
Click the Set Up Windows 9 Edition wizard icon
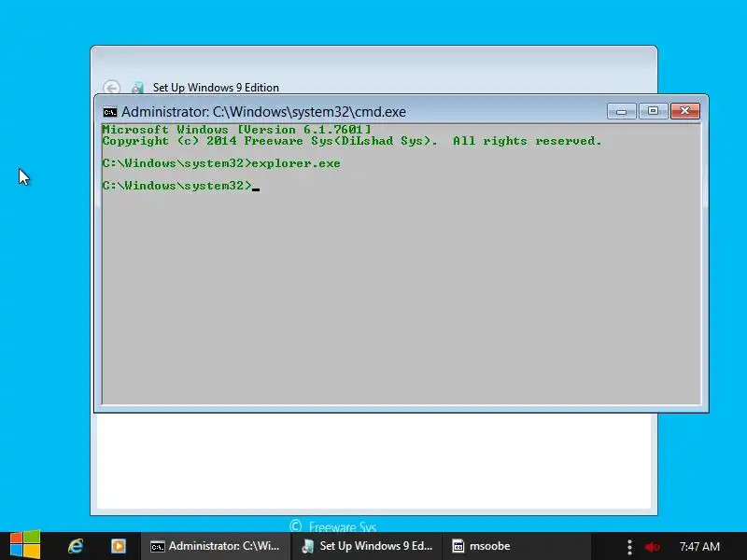pyautogui.click(x=138, y=88)
